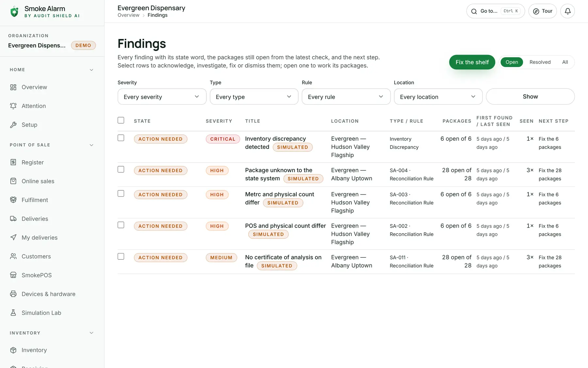Click the Fulfilment boxes icon

[x=13, y=200]
